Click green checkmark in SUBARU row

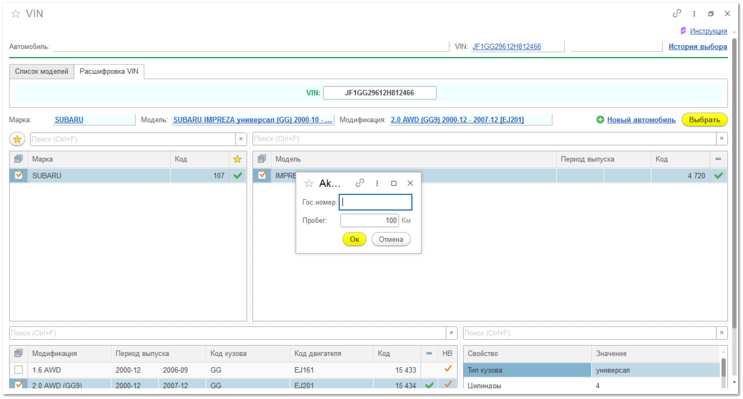238,175
